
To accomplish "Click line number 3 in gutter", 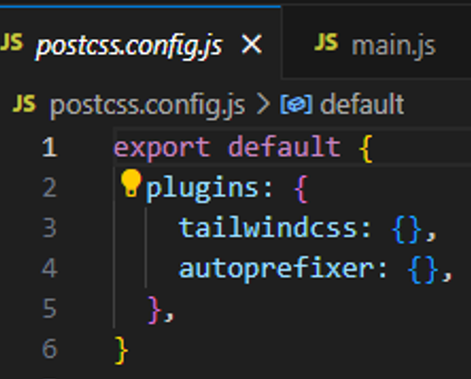I will (x=50, y=228).
